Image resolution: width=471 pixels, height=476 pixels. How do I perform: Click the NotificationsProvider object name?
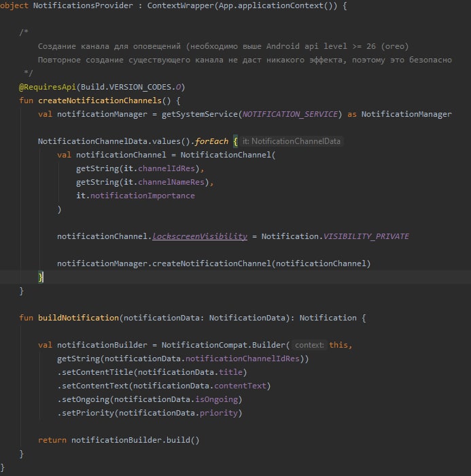coord(83,5)
